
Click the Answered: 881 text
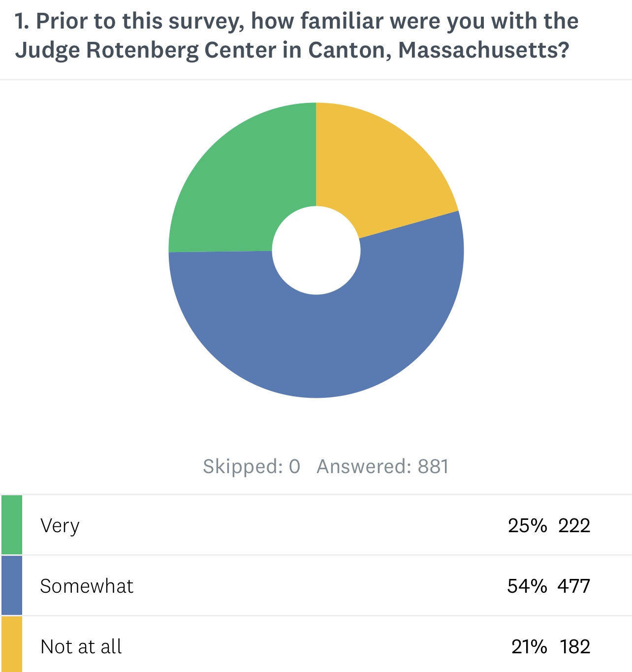[382, 466]
